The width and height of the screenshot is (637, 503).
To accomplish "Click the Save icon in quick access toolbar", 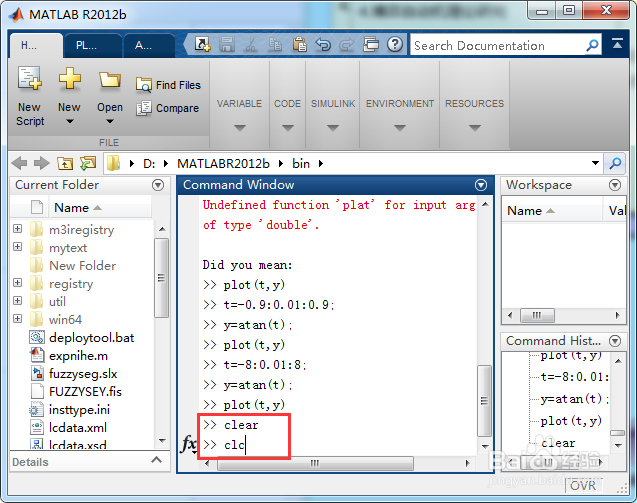I will 227,44.
